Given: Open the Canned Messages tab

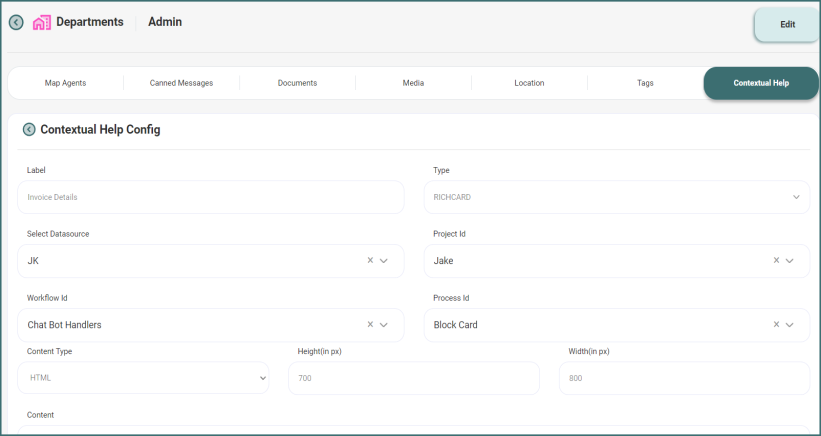Looking at the screenshot, I should click(181, 83).
